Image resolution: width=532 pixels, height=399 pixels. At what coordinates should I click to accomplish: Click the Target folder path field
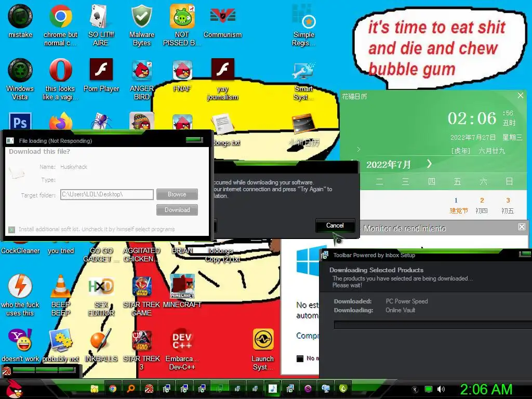[x=107, y=194]
